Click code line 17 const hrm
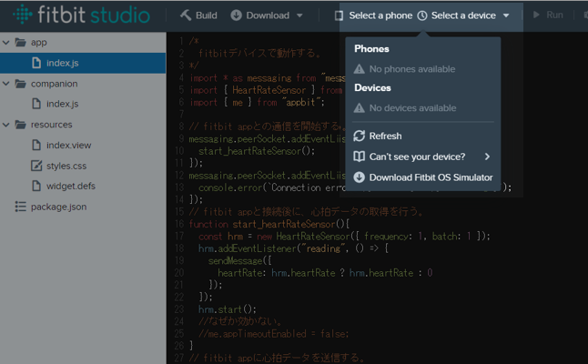 (x=344, y=237)
